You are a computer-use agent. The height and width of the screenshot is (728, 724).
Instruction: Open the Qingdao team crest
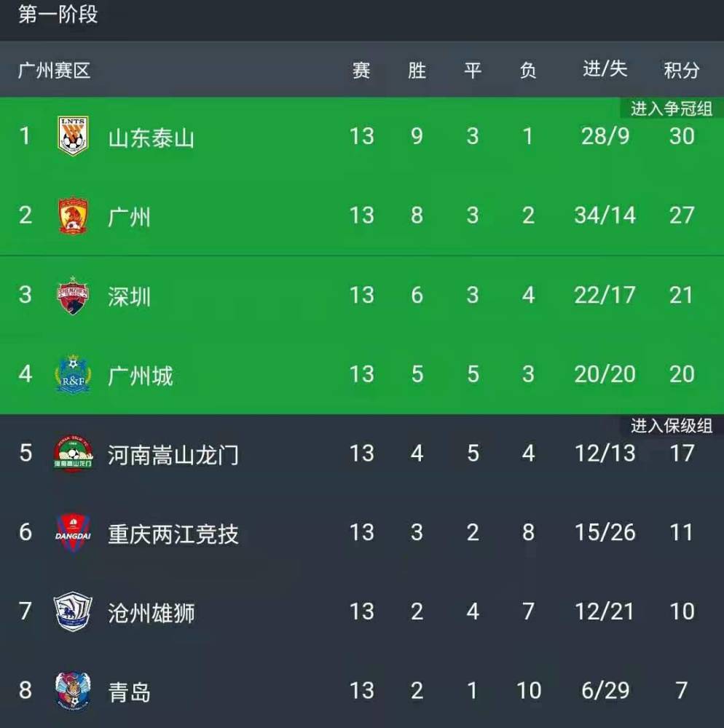click(x=73, y=691)
